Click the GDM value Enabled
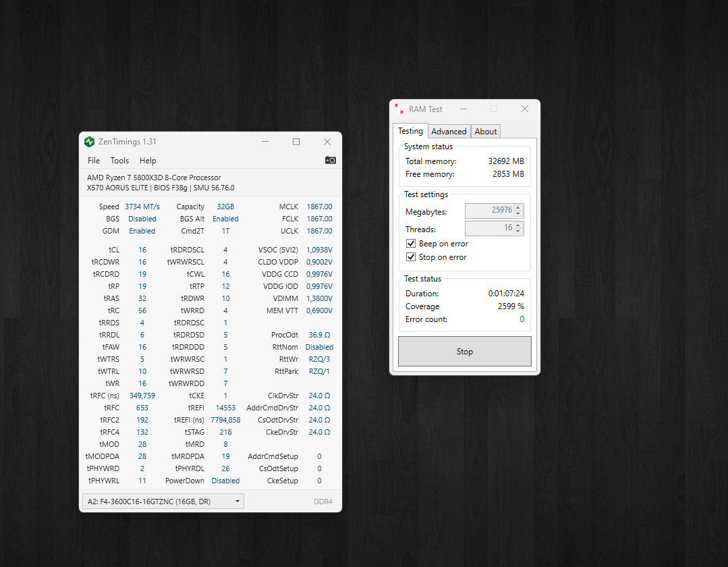Screen dimensions: 728x567 142,231
